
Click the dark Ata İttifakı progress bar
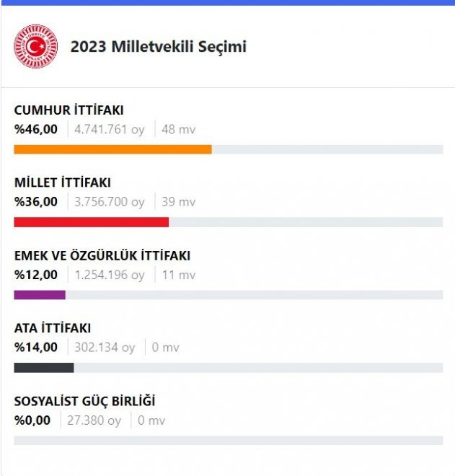coord(44,368)
